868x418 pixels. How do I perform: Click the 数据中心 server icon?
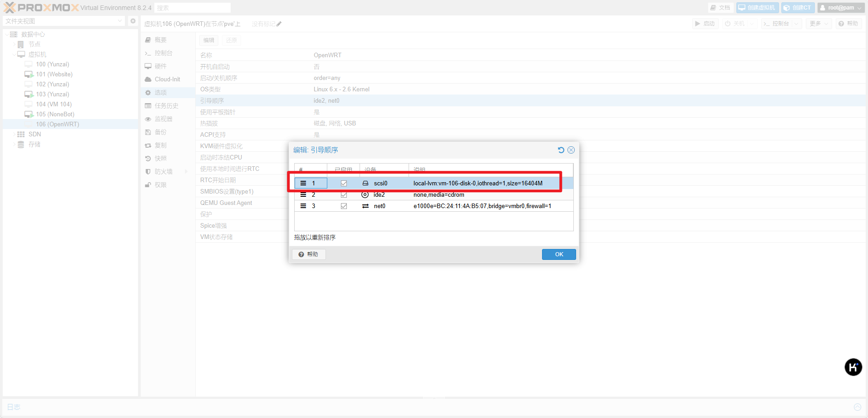click(14, 35)
